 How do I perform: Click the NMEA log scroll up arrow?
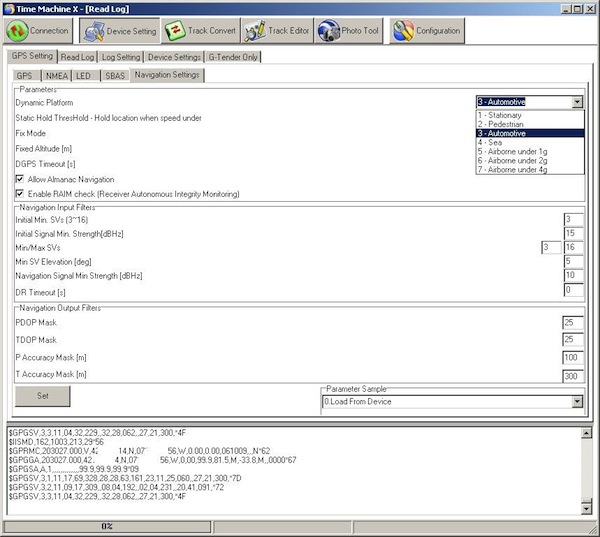point(586,433)
